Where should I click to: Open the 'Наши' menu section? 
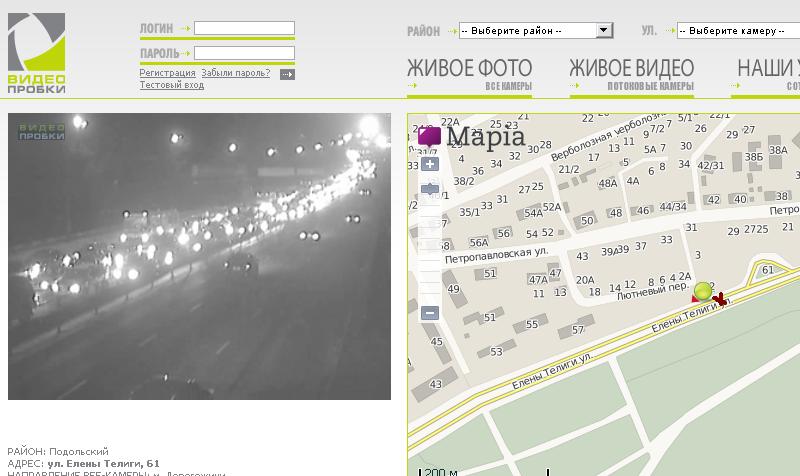point(767,69)
